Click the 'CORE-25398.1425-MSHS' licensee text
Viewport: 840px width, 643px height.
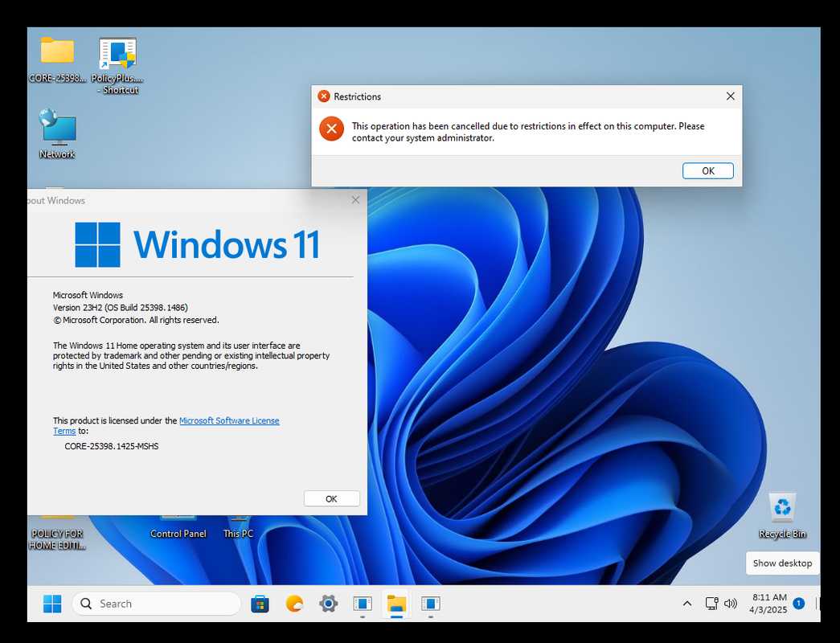pos(112,446)
